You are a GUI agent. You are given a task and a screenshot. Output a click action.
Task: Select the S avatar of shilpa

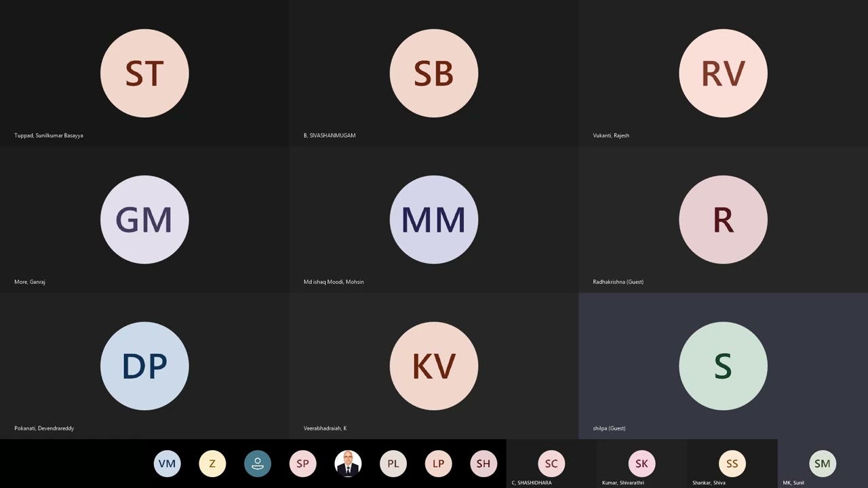(x=723, y=366)
